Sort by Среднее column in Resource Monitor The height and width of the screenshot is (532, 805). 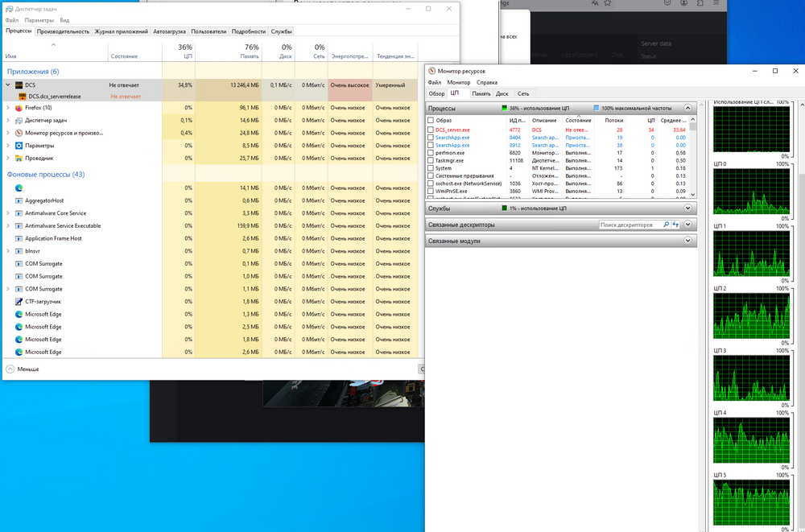[x=672, y=120]
